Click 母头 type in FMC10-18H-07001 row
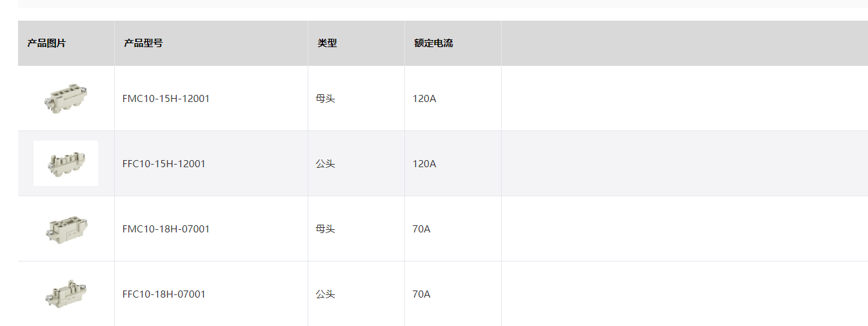This screenshot has height=326, width=868. (x=325, y=229)
